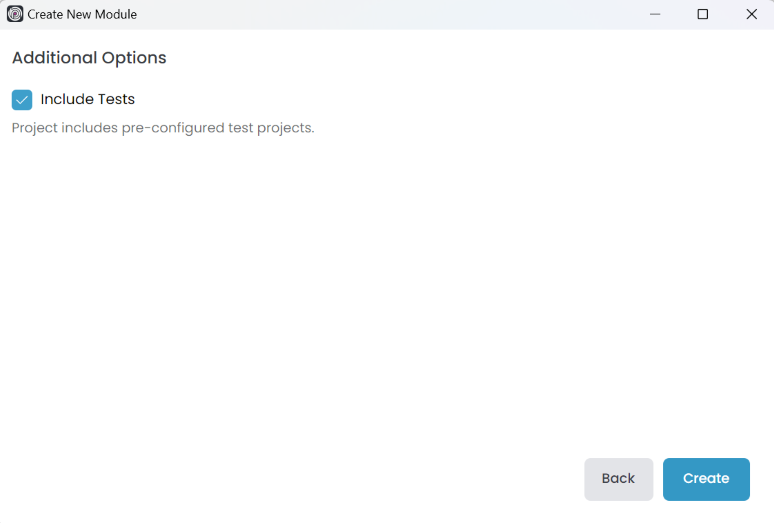Screen dimensions: 774x523
Task: Click the pre-configured test projects description text
Action: coord(163,128)
